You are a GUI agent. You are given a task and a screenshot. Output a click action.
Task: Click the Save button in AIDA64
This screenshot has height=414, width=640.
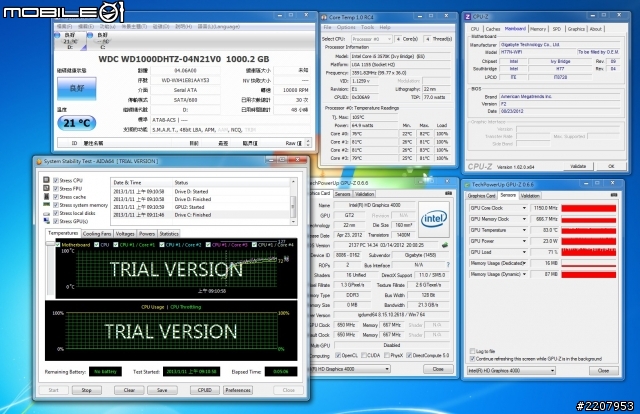(x=162, y=390)
